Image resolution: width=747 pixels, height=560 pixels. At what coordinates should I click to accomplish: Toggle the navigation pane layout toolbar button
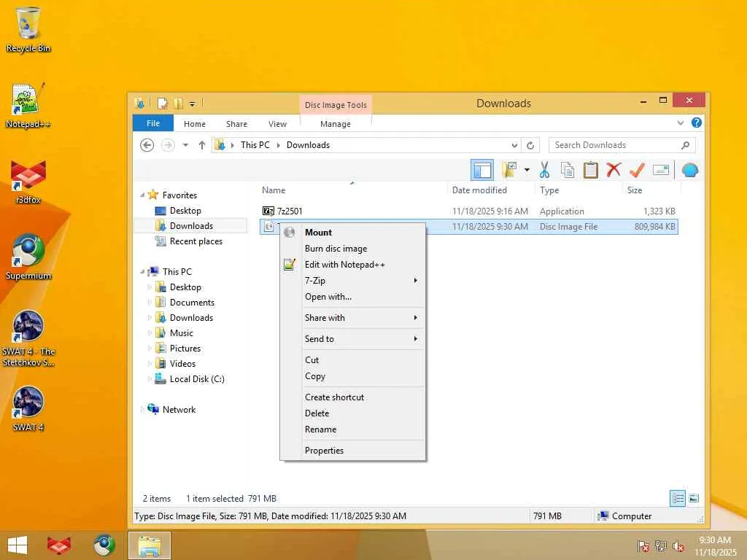click(481, 170)
